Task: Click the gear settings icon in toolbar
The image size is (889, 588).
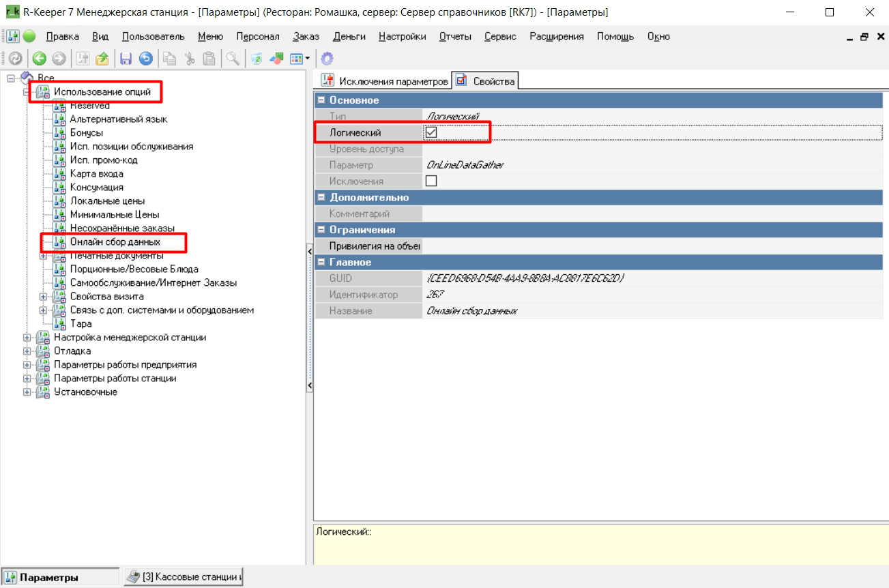Action: pyautogui.click(x=327, y=59)
